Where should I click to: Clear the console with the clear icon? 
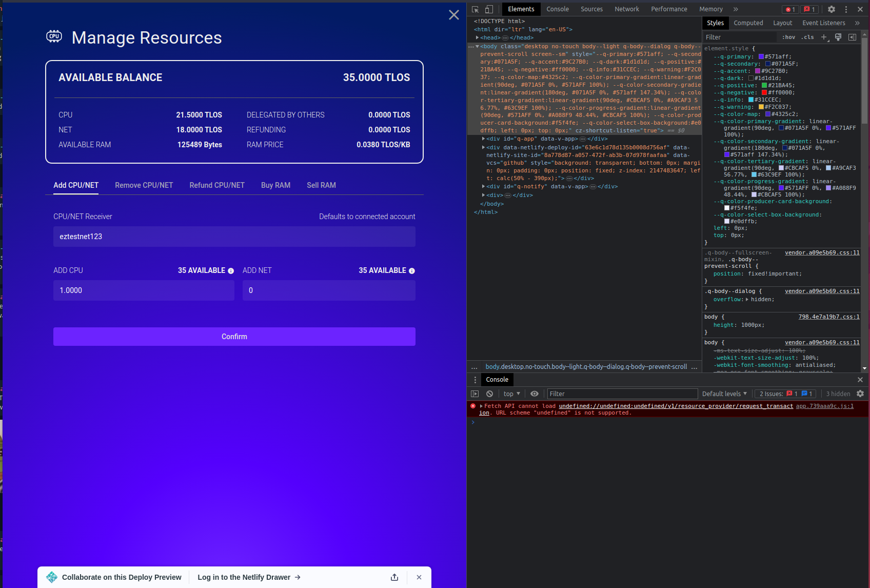[x=489, y=394]
